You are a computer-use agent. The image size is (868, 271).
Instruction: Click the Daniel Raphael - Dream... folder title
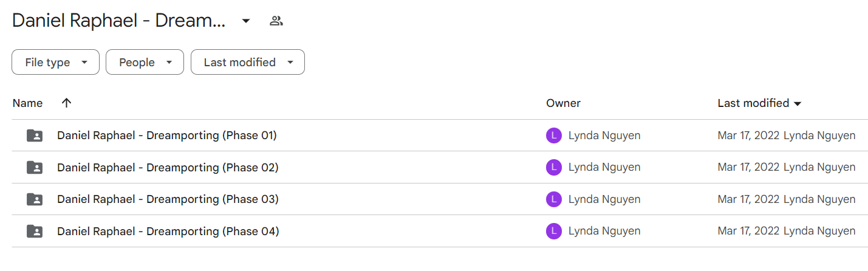tap(119, 21)
